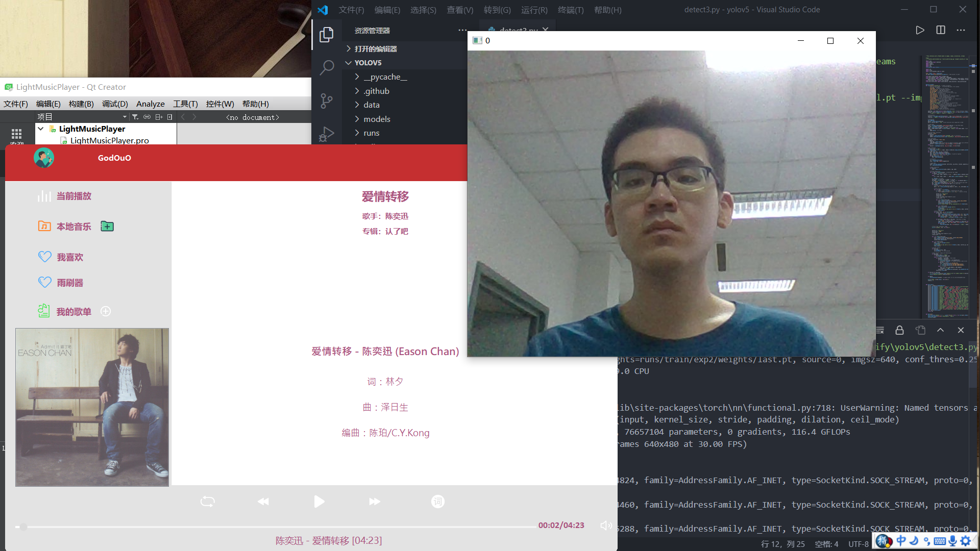Open 我喜欢 favorites list
This screenshot has height=551, width=980.
tap(70, 257)
